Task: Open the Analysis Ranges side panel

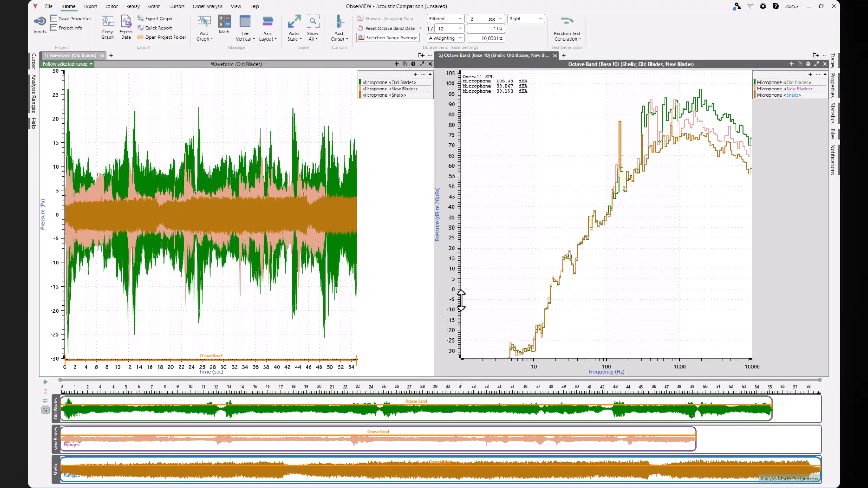Action: pos(33,94)
